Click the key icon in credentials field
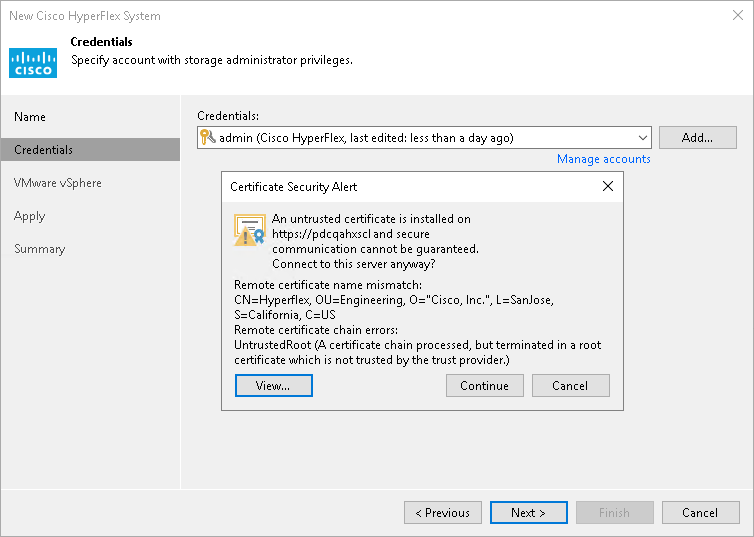 click(208, 137)
